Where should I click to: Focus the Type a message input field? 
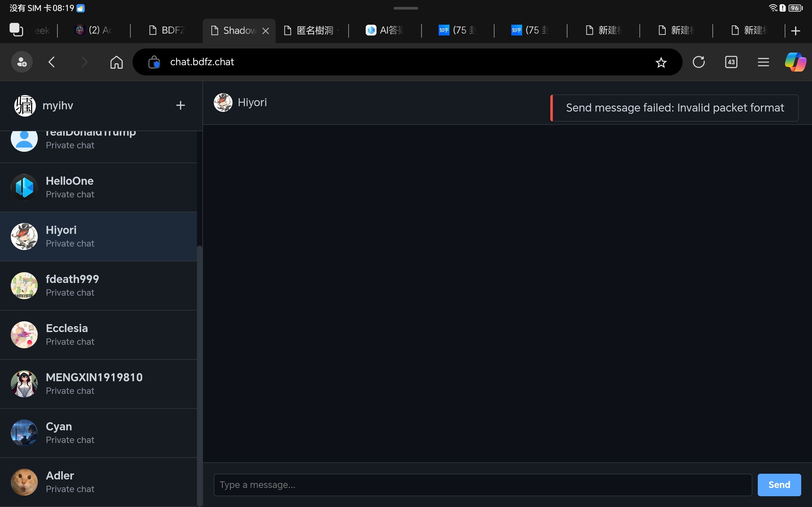tap(482, 485)
